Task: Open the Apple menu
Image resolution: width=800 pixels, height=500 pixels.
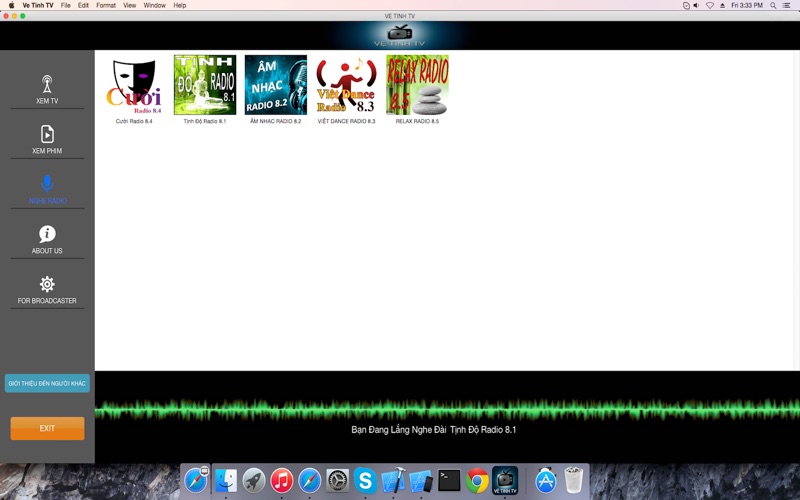Action: (11, 5)
